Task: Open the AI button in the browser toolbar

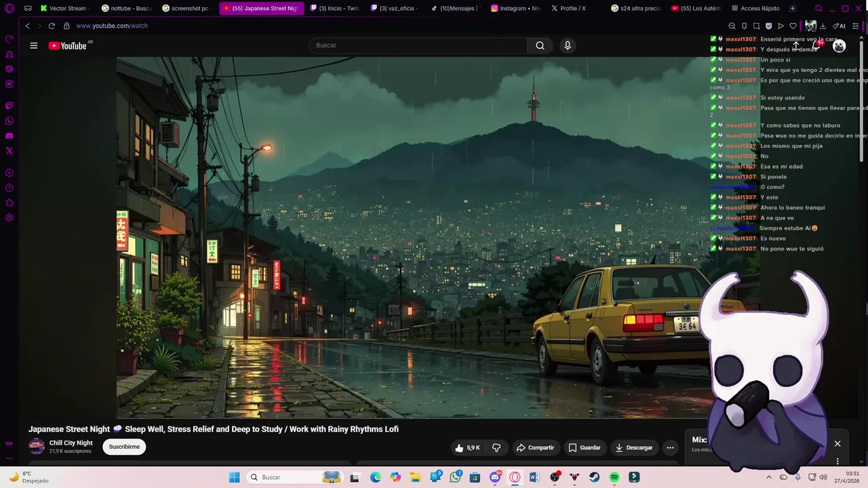Action: 839,26
